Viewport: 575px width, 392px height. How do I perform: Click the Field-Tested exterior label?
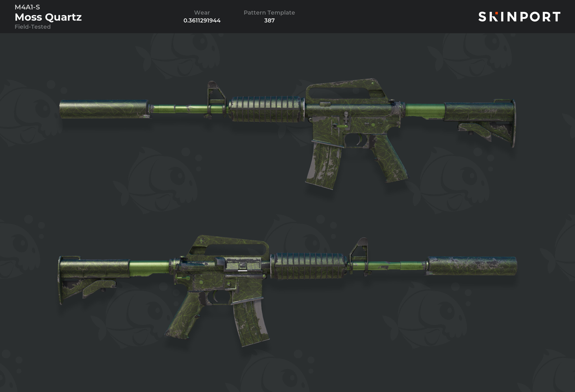click(x=33, y=27)
